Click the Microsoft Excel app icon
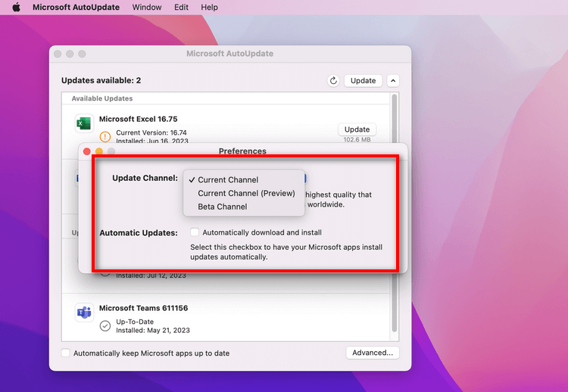The image size is (568, 392). (83, 124)
